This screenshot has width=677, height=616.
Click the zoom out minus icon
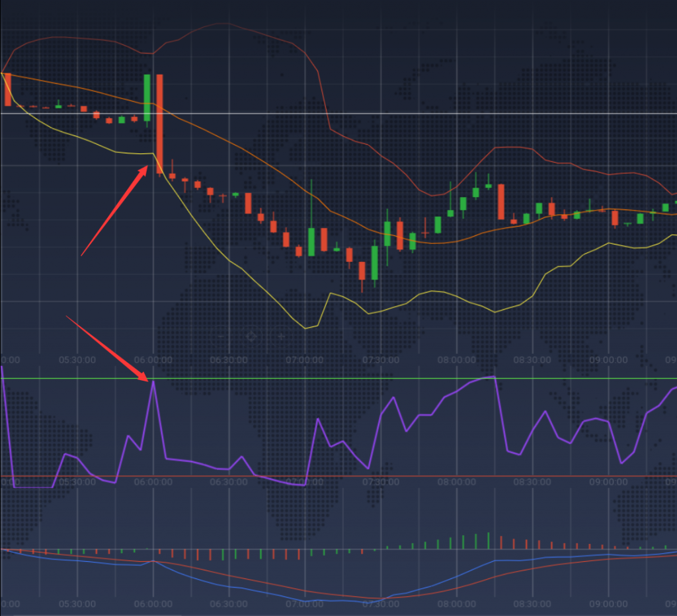221,336
